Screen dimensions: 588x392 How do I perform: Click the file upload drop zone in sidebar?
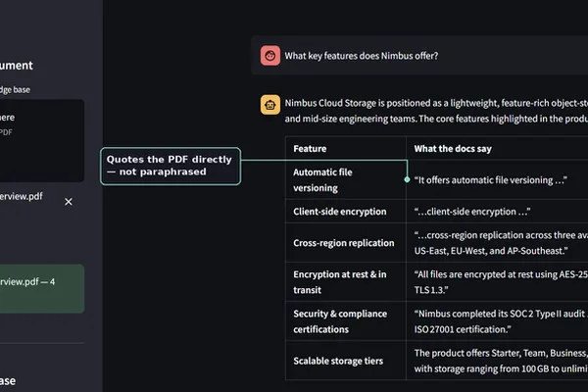[x=42, y=140]
